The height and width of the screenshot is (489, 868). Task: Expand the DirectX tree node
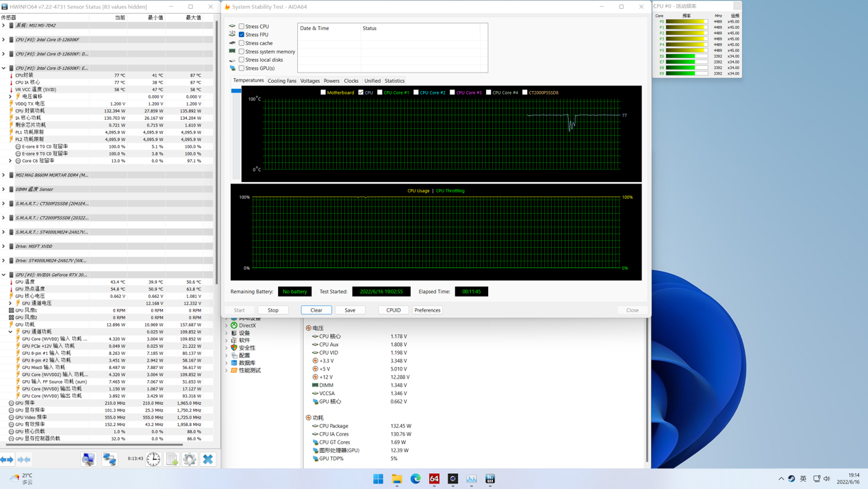(x=227, y=325)
